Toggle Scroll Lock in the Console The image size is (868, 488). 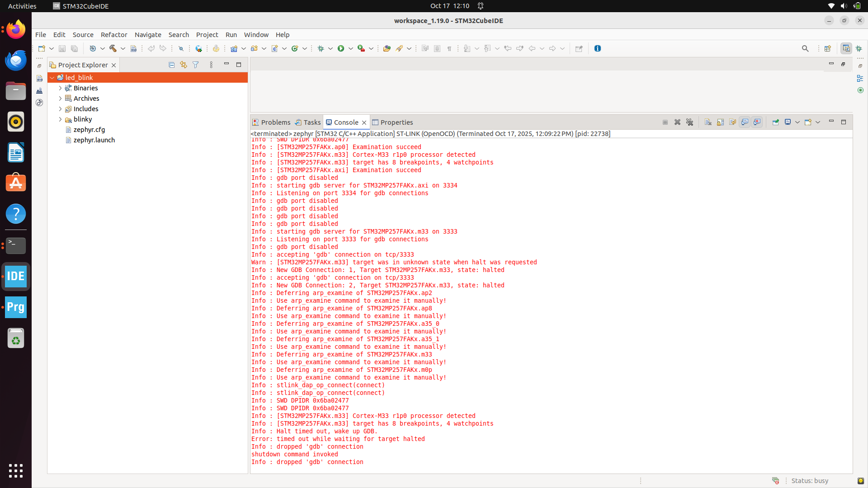point(720,122)
